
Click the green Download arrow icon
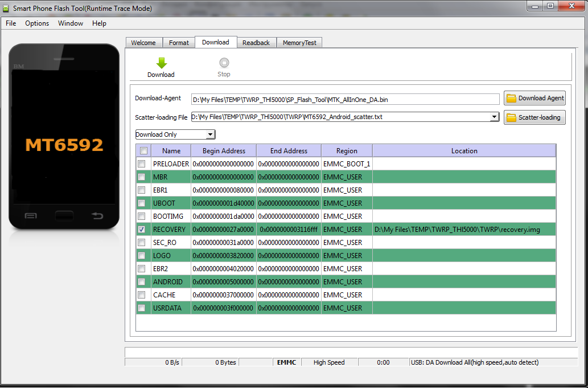(161, 63)
